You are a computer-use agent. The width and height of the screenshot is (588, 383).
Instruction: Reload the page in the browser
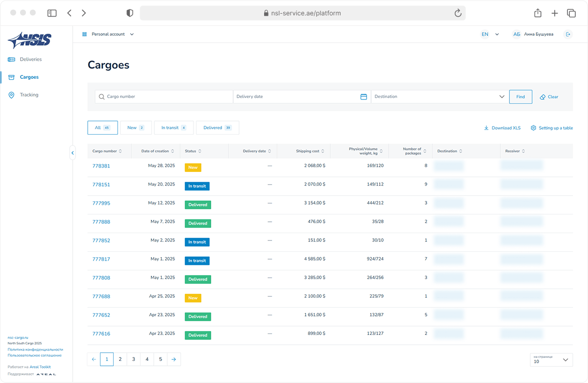[458, 13]
